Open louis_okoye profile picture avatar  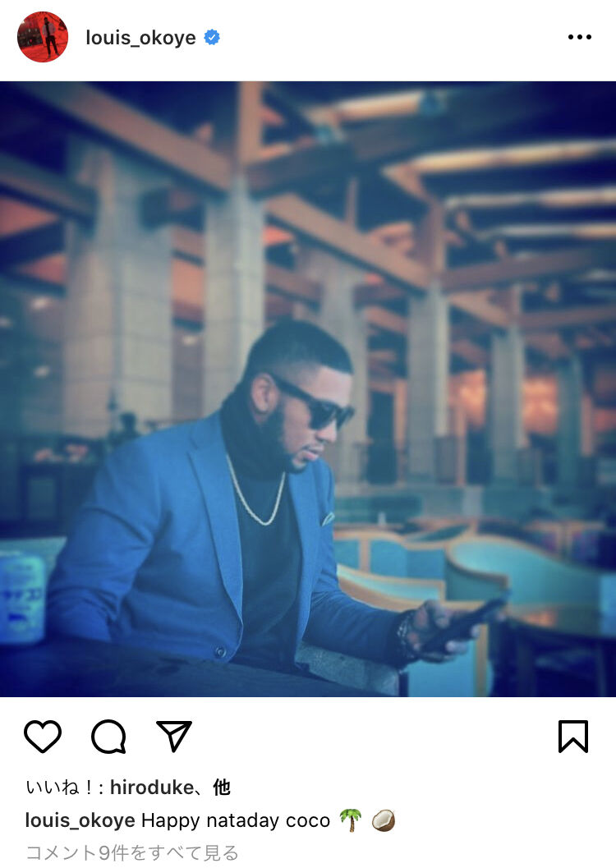click(x=43, y=37)
